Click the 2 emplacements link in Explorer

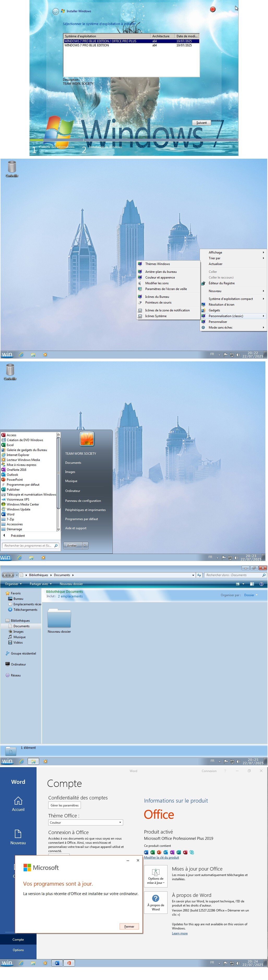(70, 596)
